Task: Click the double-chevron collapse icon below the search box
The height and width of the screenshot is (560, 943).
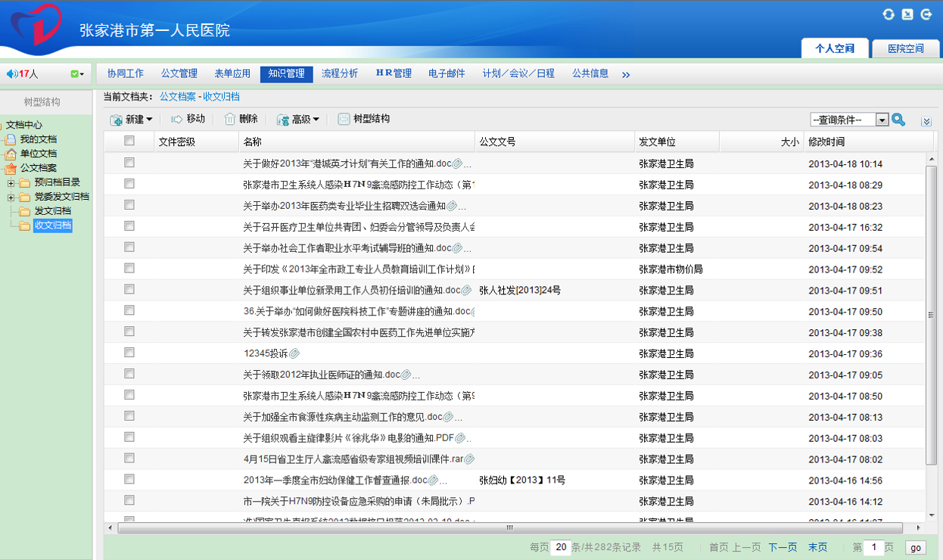Action: (926, 120)
